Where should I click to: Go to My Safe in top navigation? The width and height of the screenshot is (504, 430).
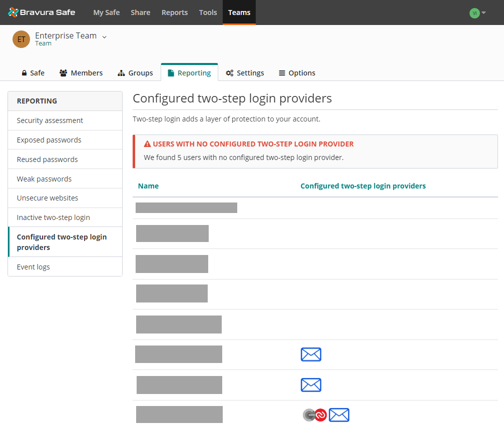(x=107, y=12)
